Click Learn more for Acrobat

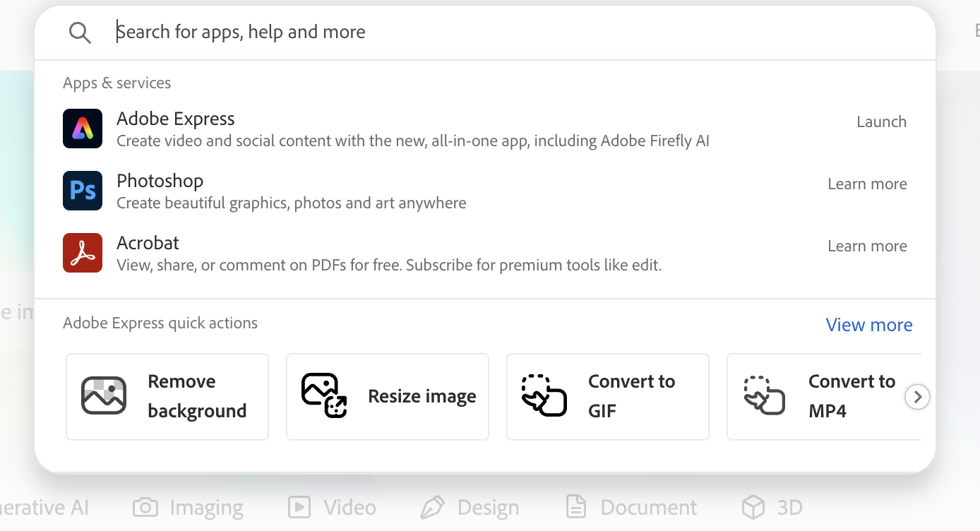click(867, 246)
